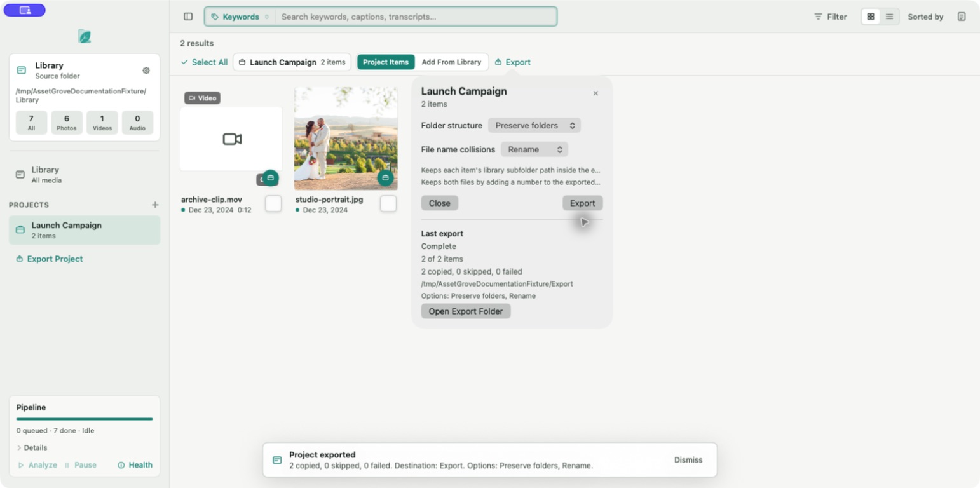980x488 pixels.
Task: Dismiss the Project exported notification
Action: [x=688, y=460]
